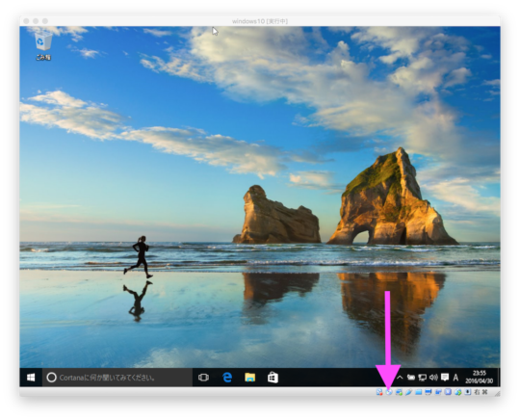Click VirtualBox video capture indicator
520x420 pixels.
point(438,392)
